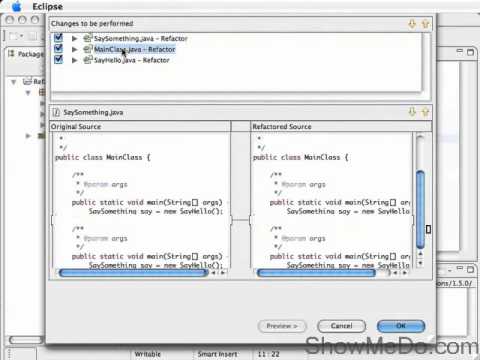This screenshot has height=360, width=480.
Task: Click right arrow of Original Source horizontal scrollbar
Action: click(223, 273)
